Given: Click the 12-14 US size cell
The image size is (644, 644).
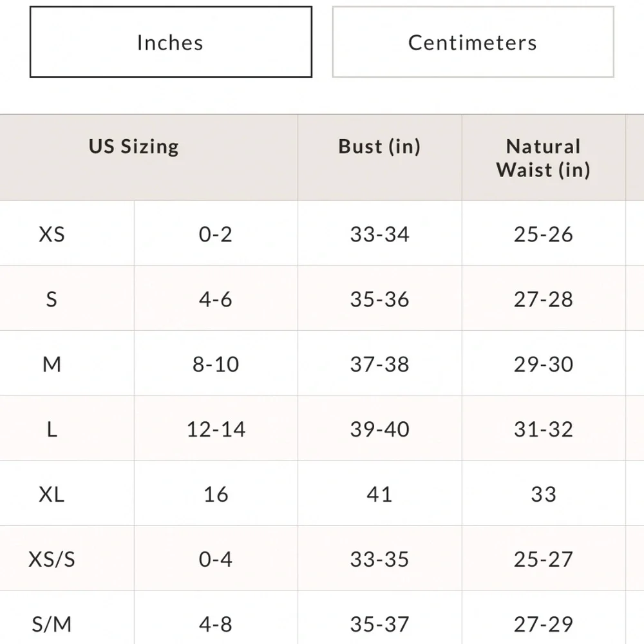Looking at the screenshot, I should click(216, 429).
